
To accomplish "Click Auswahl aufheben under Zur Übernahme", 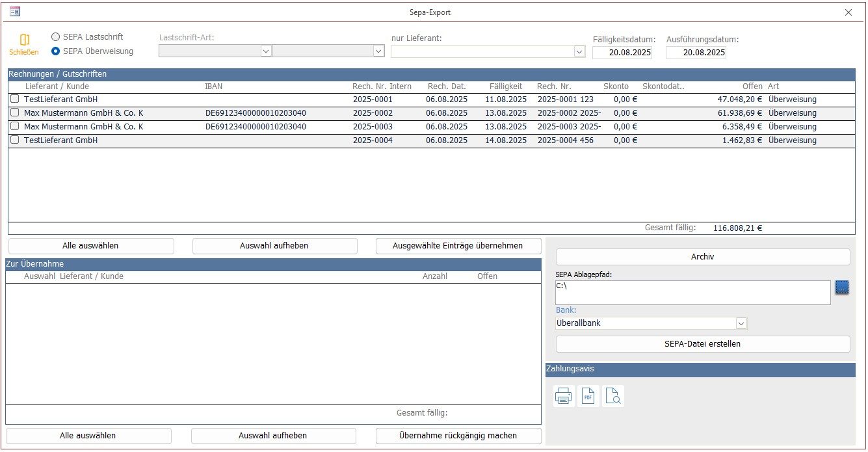I will click(273, 436).
